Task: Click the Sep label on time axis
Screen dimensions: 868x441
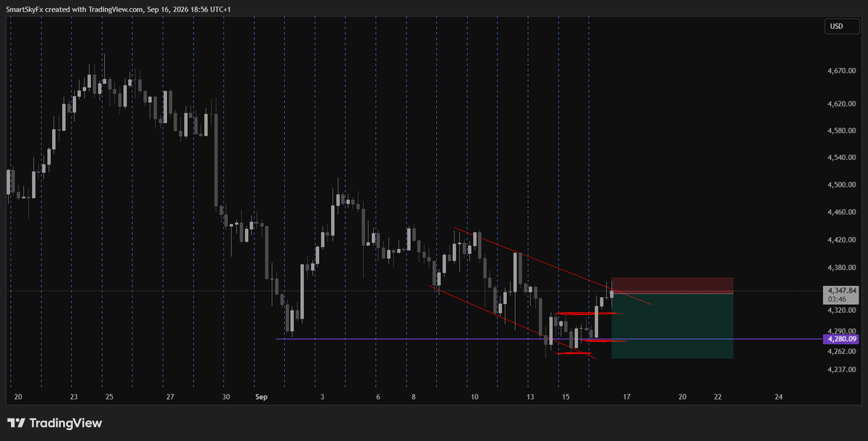Action: pyautogui.click(x=261, y=397)
